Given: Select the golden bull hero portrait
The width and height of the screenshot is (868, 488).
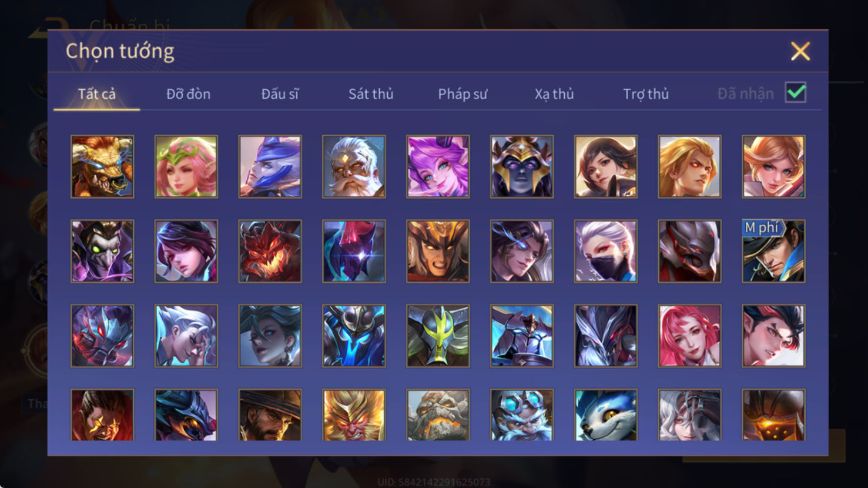Looking at the screenshot, I should (x=102, y=166).
